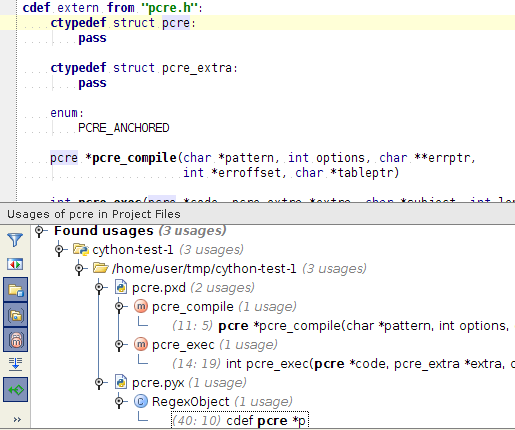
Task: Click the expand all tree nodes icon
Action: [15, 364]
